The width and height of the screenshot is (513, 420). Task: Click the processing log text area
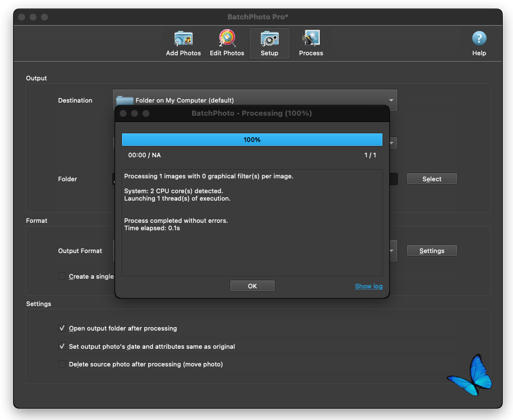click(x=252, y=223)
